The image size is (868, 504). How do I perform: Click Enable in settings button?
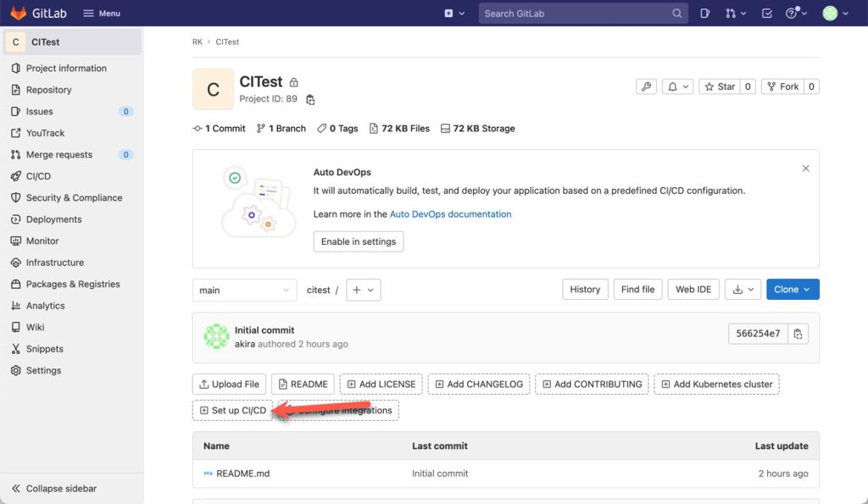[x=359, y=241]
